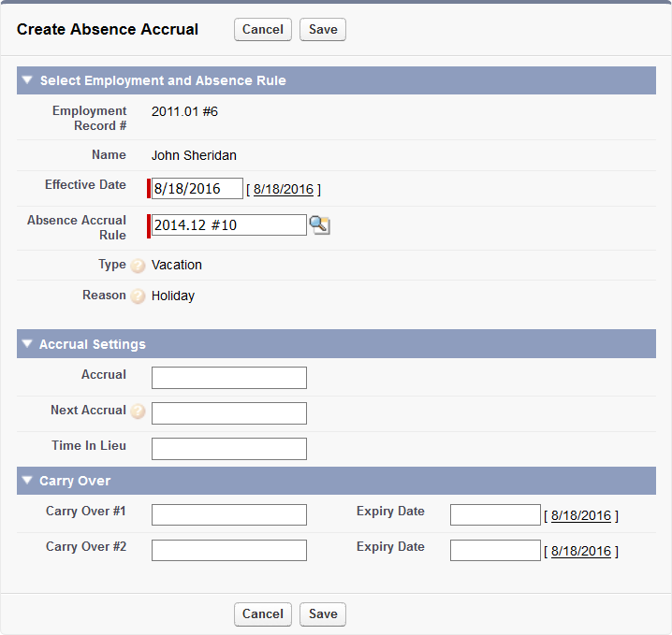Viewport: 672px width, 635px height.
Task: Collapse the Carry Over section
Action: pyautogui.click(x=27, y=481)
